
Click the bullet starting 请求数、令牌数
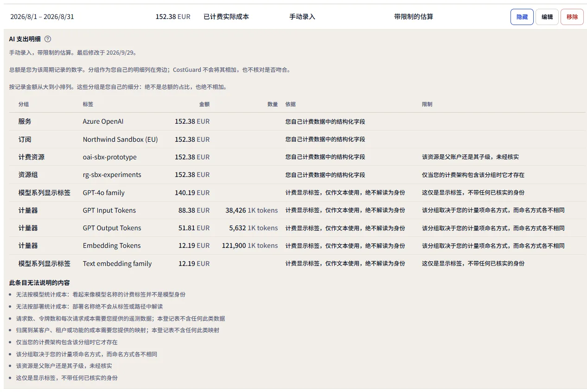pos(121,319)
